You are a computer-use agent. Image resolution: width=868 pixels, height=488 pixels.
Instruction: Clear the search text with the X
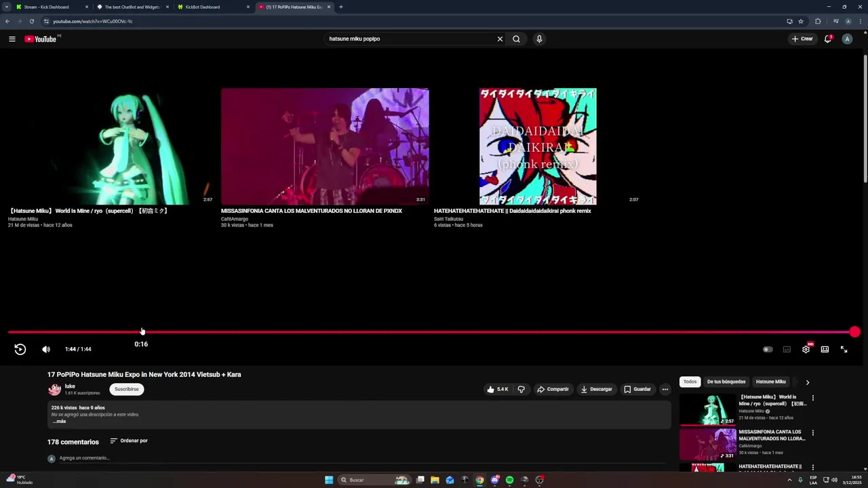[x=500, y=39]
